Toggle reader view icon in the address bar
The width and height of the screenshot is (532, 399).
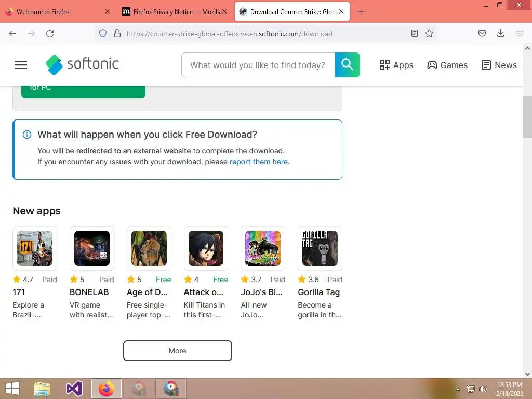coord(414,33)
